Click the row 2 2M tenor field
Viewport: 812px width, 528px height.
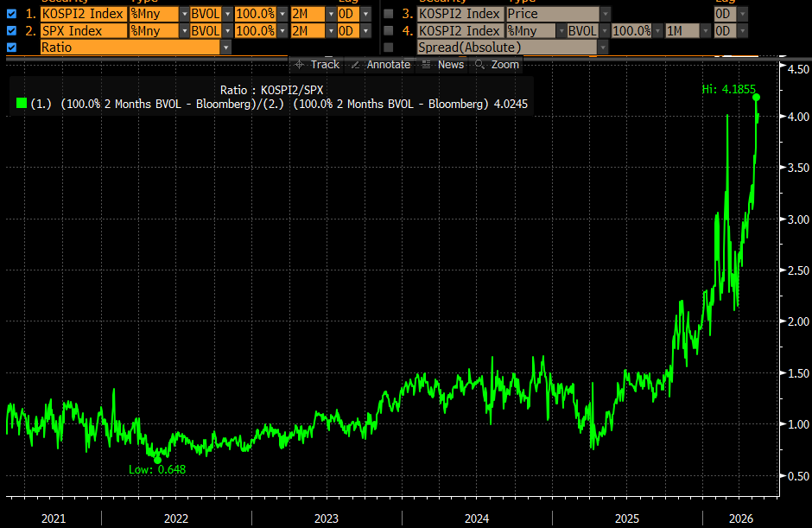pos(308,31)
